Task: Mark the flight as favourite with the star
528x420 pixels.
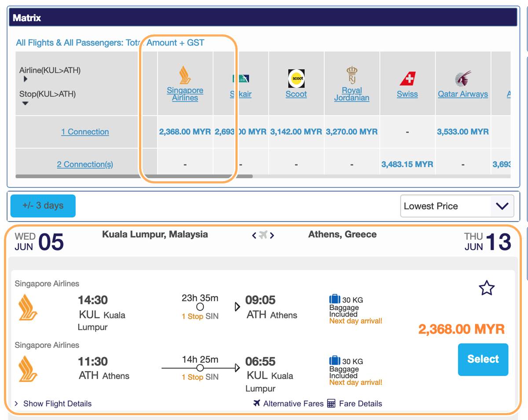Action: click(x=487, y=288)
